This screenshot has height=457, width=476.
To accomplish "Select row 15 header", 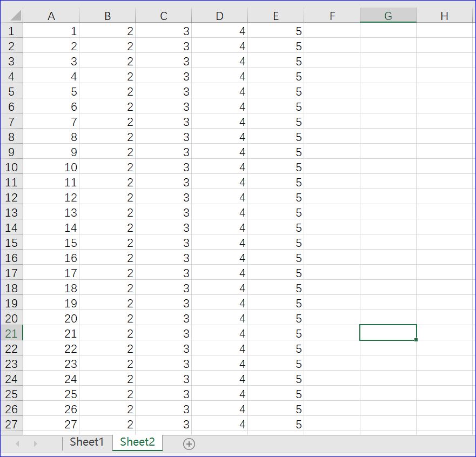I will [x=11, y=242].
